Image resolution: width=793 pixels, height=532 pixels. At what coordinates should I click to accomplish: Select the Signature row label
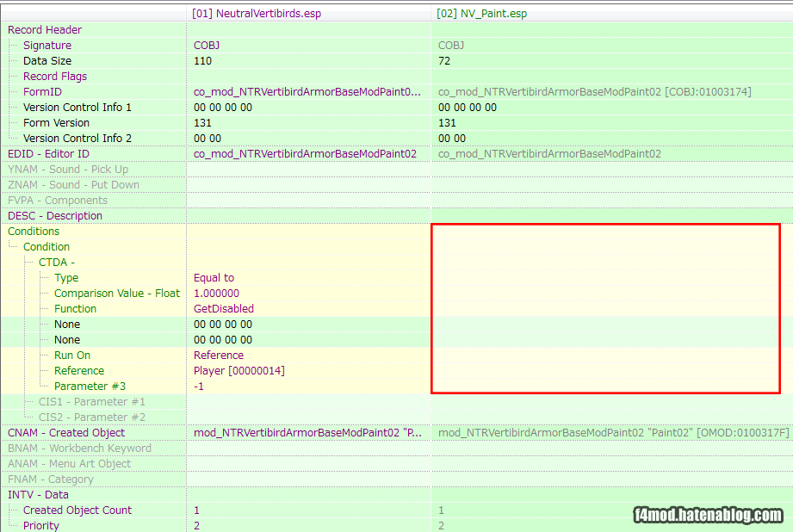[x=47, y=46]
